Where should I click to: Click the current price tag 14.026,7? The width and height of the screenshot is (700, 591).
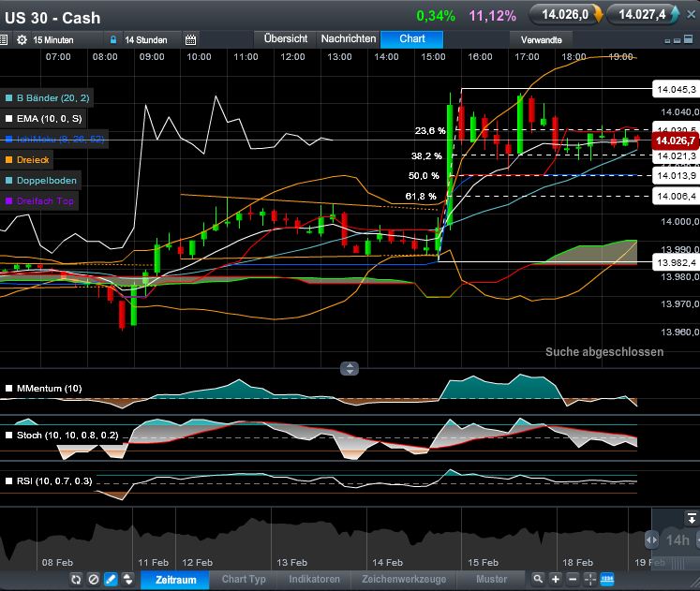click(675, 140)
